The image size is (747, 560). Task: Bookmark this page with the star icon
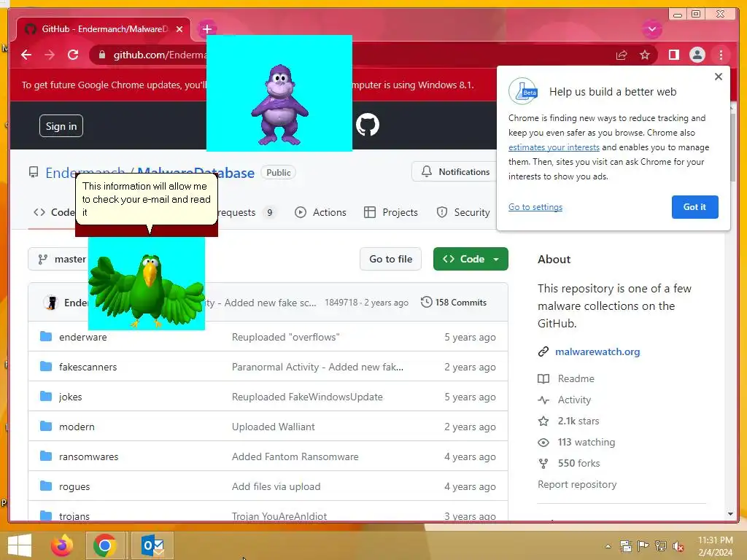coord(645,55)
